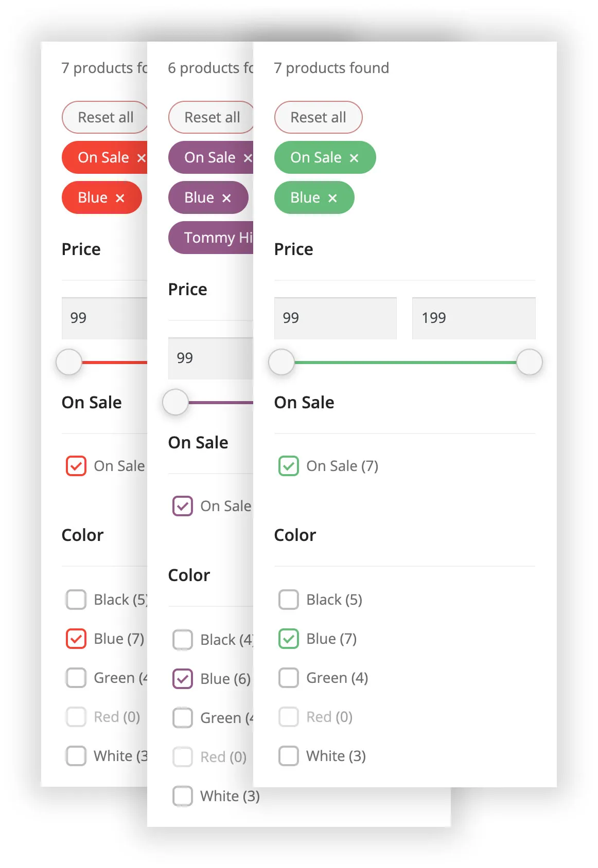This screenshot has width=598, height=868.
Task: Select the minimum price field showing 99
Action: [x=335, y=318]
